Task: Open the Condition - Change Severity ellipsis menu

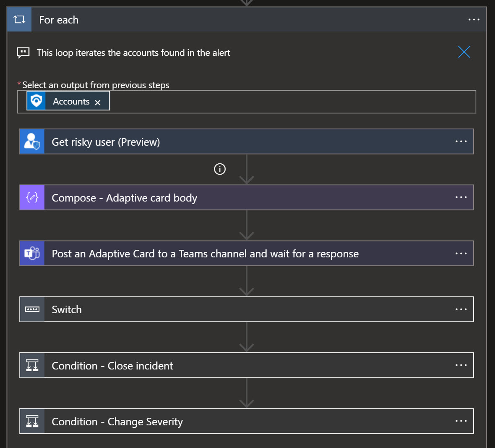Action: click(461, 421)
